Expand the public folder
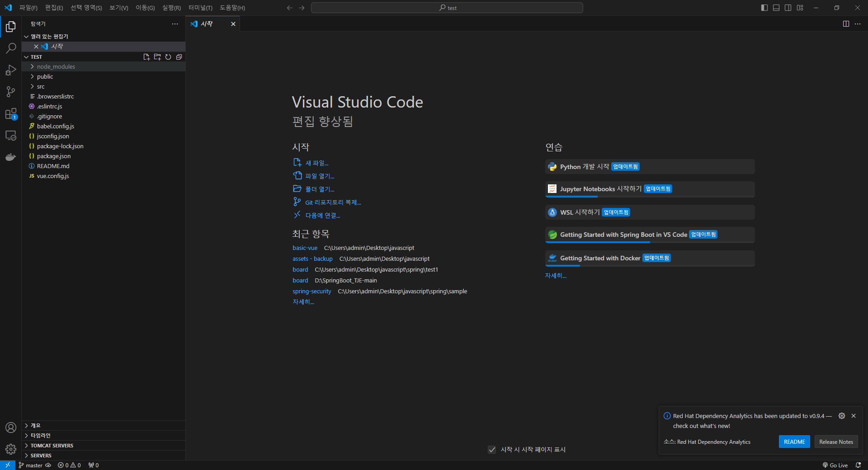 [x=104, y=76]
